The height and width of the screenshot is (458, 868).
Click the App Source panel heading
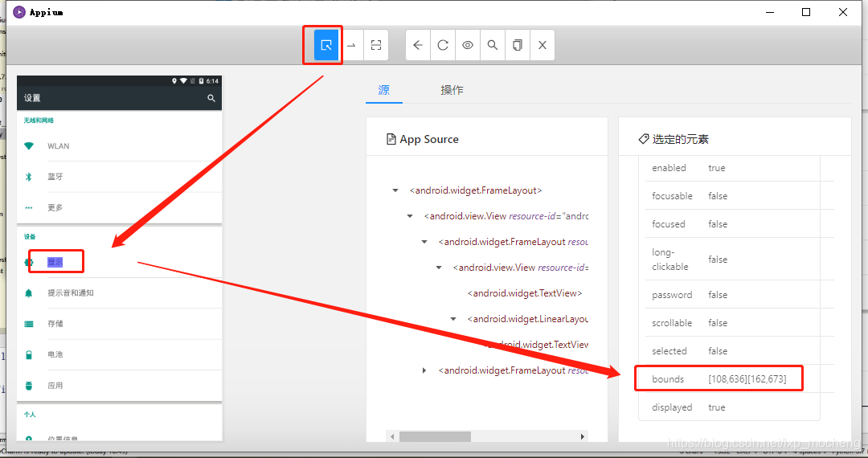[423, 139]
